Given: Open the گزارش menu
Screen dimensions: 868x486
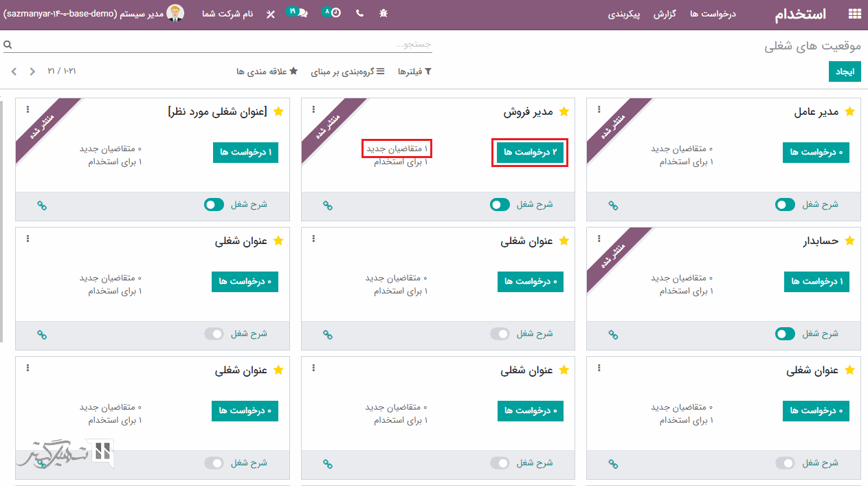Looking at the screenshot, I should pyautogui.click(x=665, y=14).
